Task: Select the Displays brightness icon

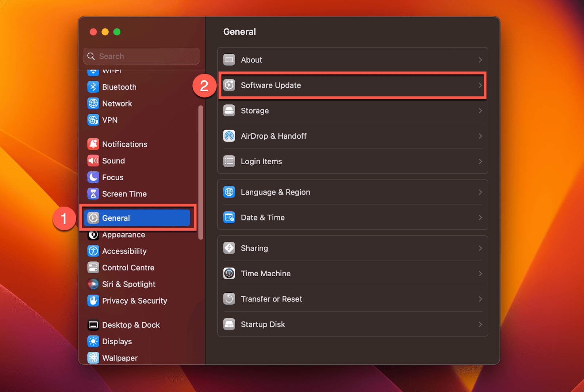Action: pos(93,341)
